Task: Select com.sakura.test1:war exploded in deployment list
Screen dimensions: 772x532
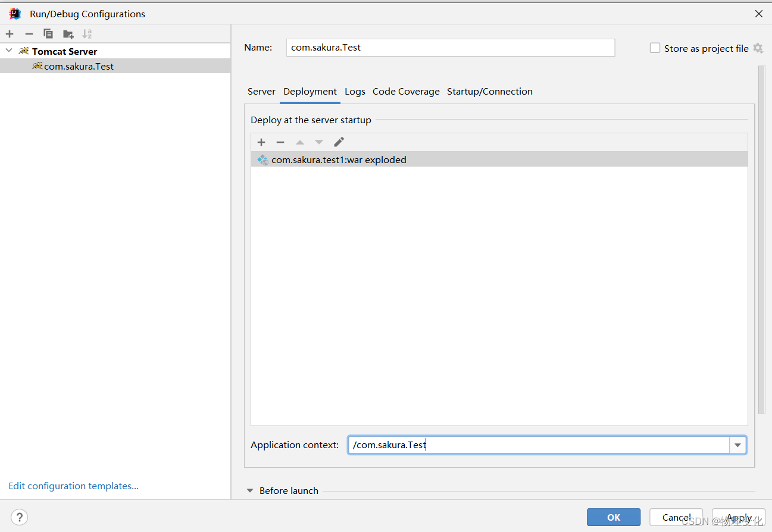Action: pos(338,159)
